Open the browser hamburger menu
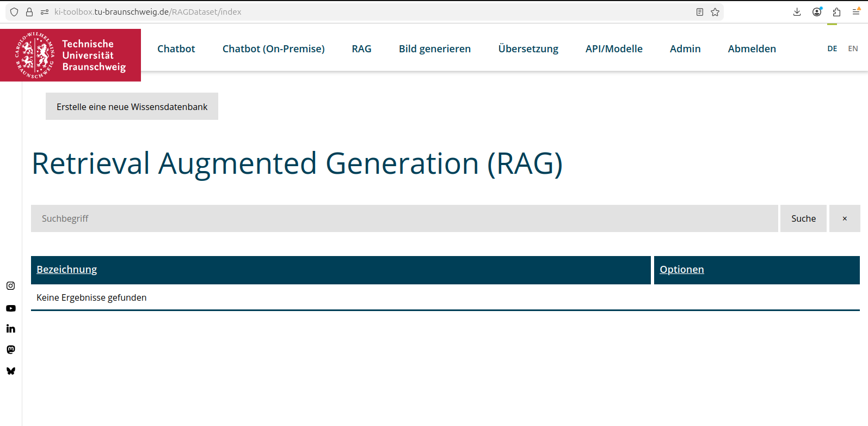The image size is (868, 426). pos(856,12)
